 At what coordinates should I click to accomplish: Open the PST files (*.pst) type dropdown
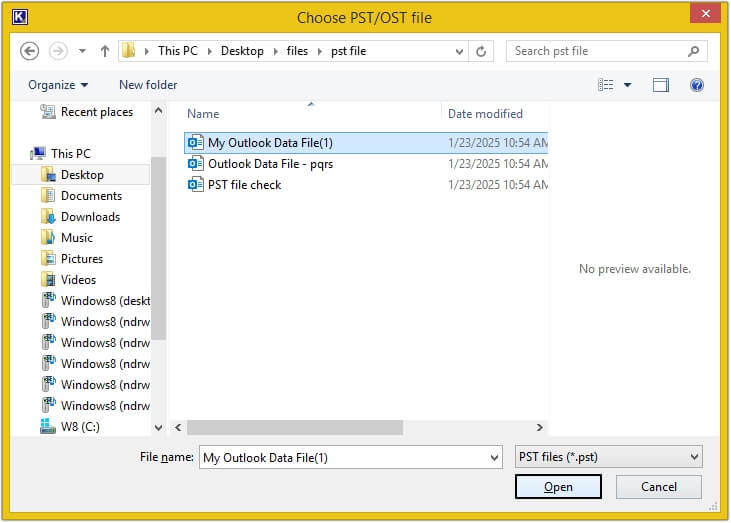point(608,457)
